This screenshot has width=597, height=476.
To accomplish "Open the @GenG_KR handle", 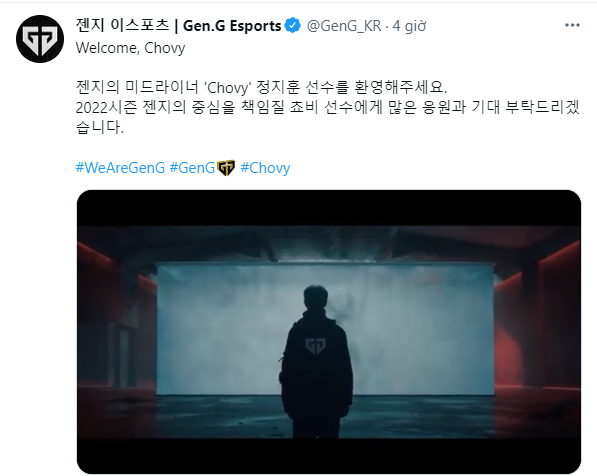I will [344, 26].
